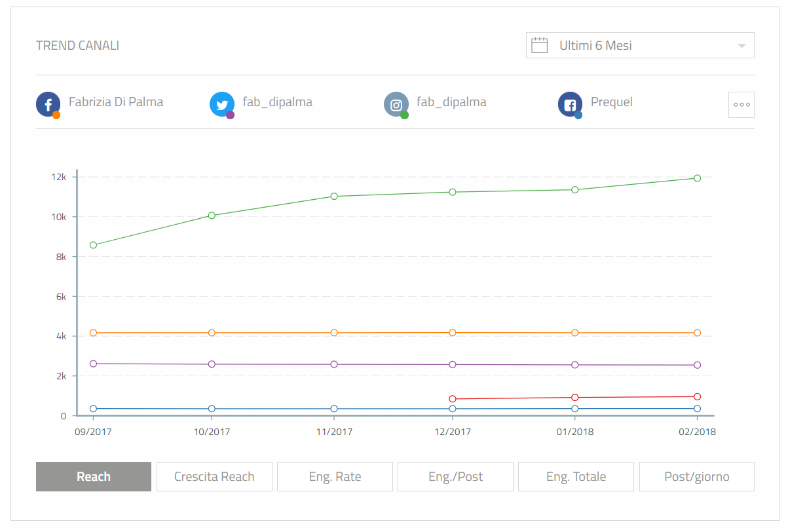Expand the Ultimi 6 Mesi dropdown arrow

741,46
